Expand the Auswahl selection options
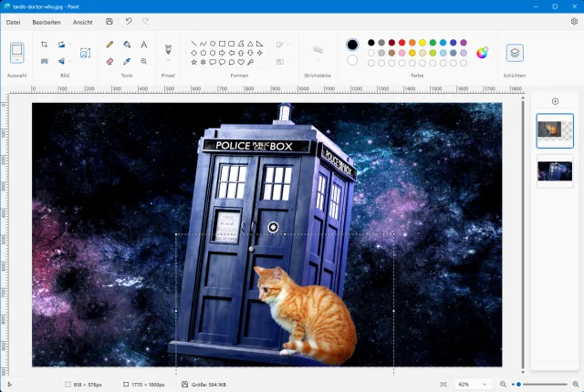 16,60
